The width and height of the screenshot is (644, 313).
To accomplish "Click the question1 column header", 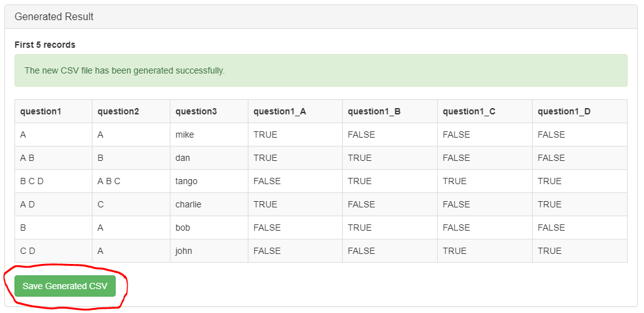I will pyautogui.click(x=41, y=111).
